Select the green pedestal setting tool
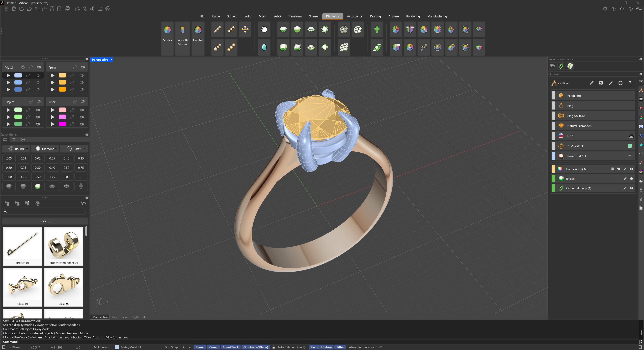This screenshot has height=350, width=644. (377, 30)
